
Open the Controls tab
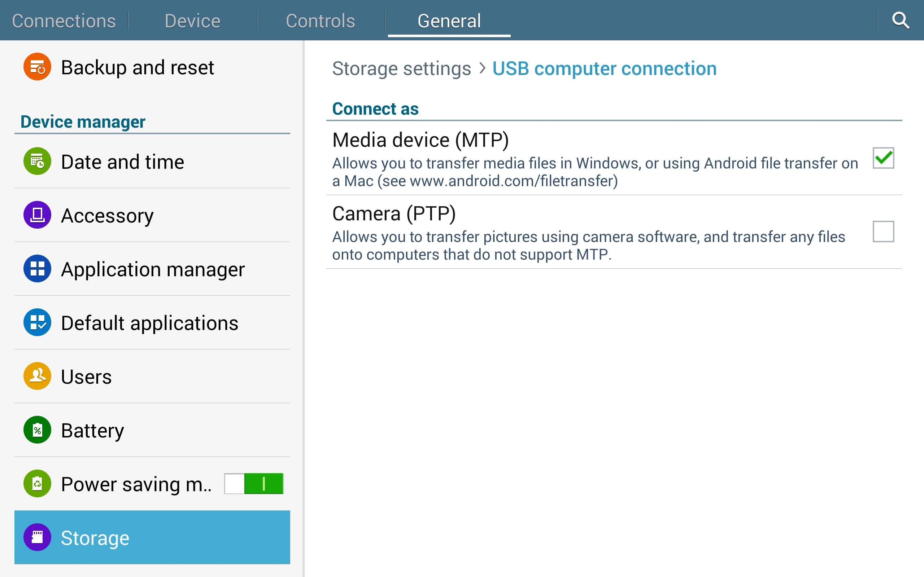click(x=321, y=21)
